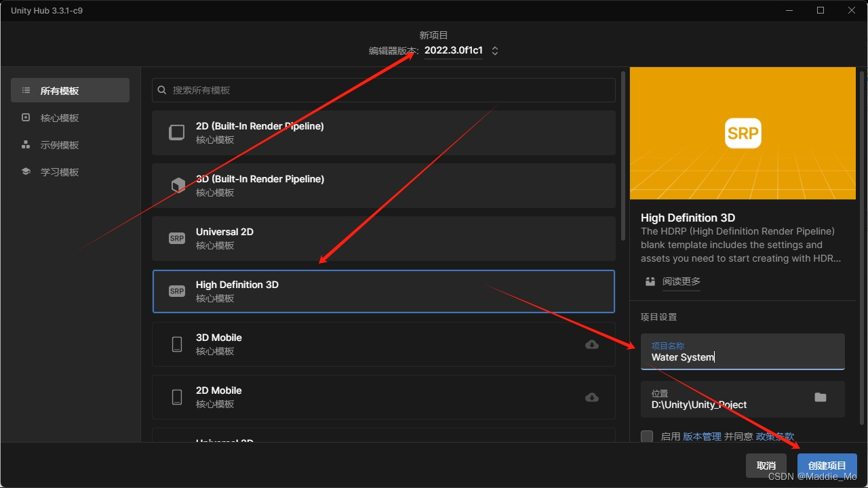Click the core templates icon beside 核心模板
Image resolution: width=868 pixels, height=488 pixels.
click(x=26, y=117)
